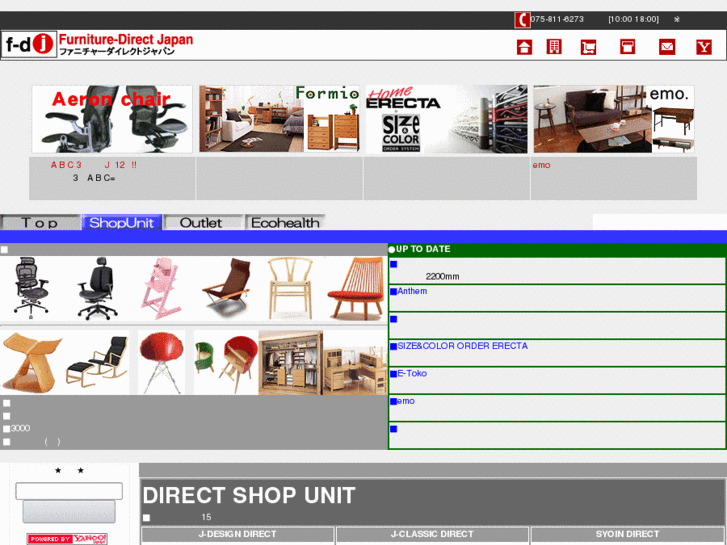Click the Anthem news link
This screenshot has width=727, height=545.
tap(412, 291)
